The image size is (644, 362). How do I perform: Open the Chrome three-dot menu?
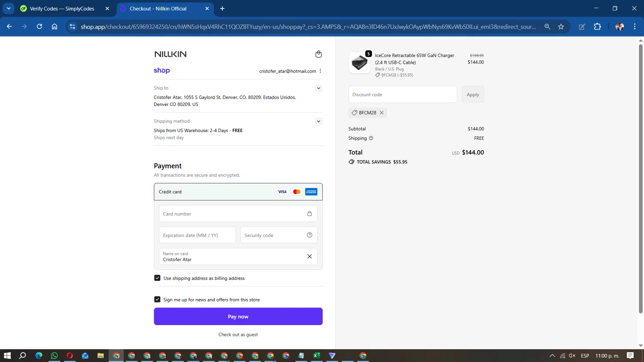pyautogui.click(x=635, y=27)
